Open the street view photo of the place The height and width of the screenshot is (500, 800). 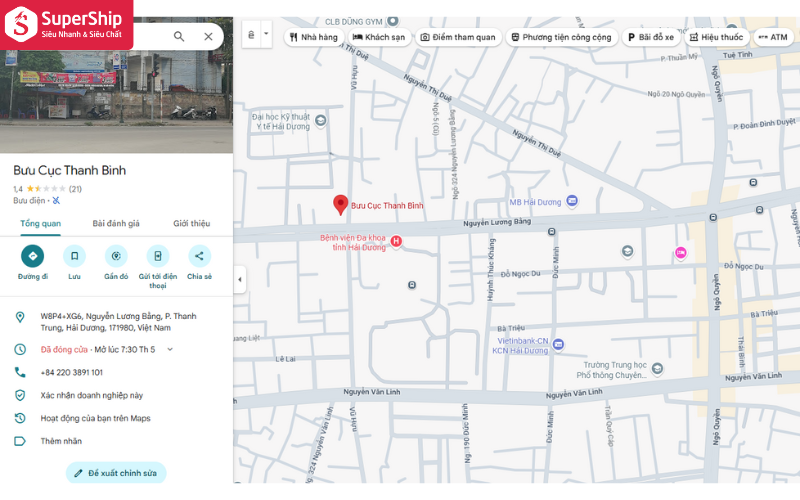pos(116,101)
